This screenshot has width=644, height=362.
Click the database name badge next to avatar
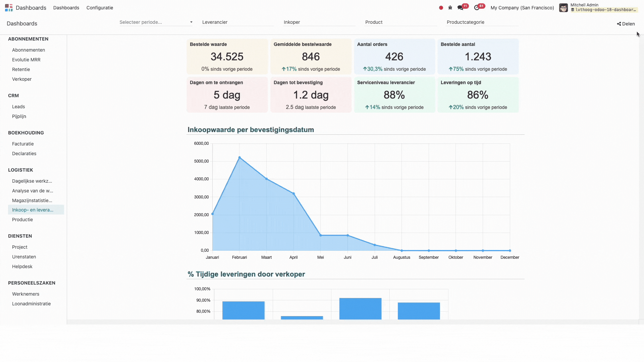click(604, 10)
